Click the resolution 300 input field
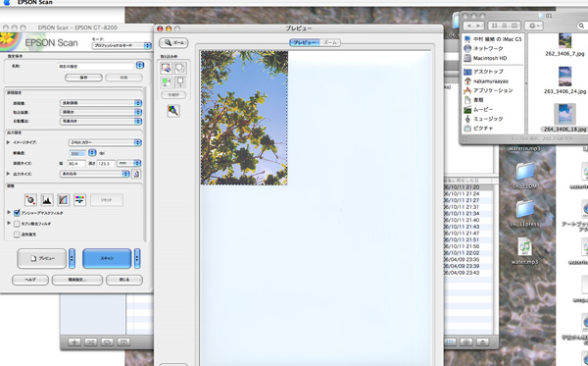Screen dimensions: 588x366 [x=77, y=153]
